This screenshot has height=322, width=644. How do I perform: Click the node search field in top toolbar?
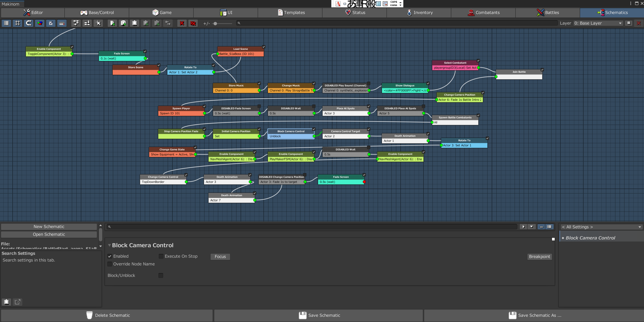(x=397, y=23)
